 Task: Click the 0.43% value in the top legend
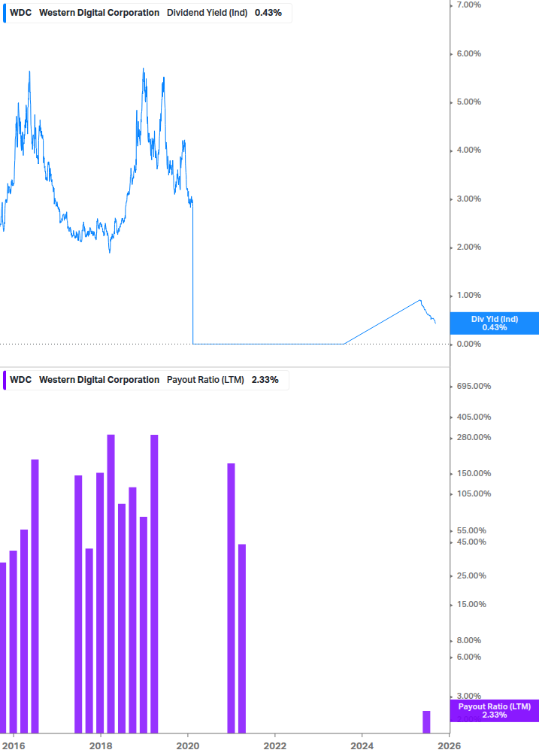268,13
